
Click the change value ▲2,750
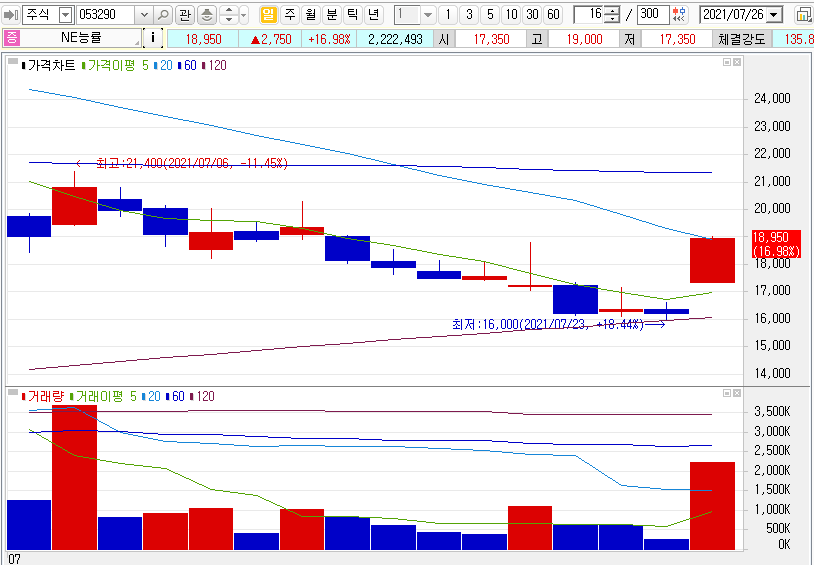coord(270,39)
